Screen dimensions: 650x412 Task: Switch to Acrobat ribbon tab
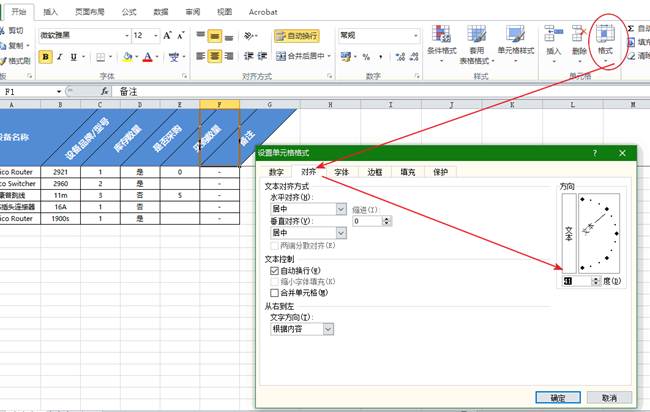263,12
